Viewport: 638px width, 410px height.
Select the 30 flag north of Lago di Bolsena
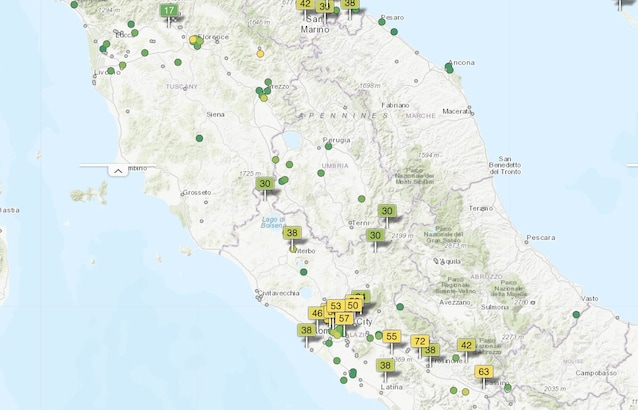(265, 183)
